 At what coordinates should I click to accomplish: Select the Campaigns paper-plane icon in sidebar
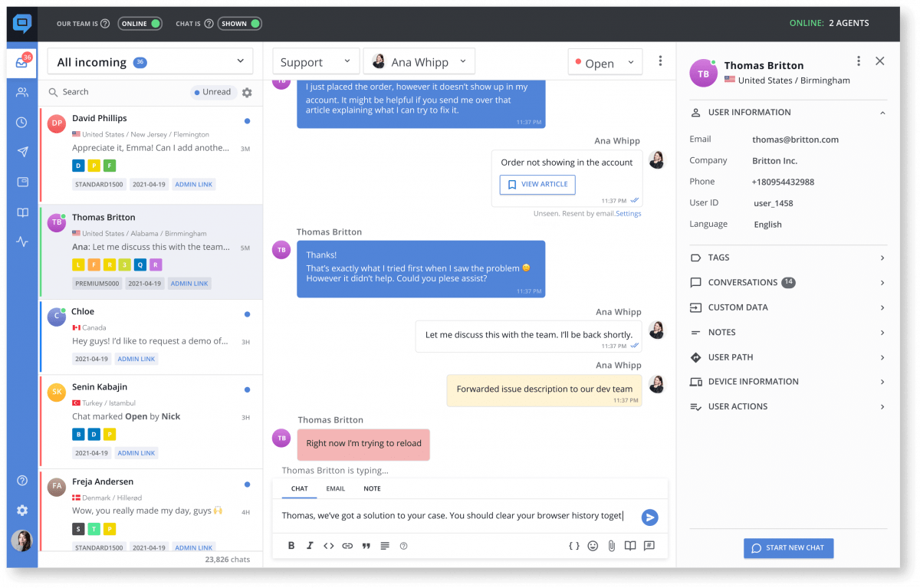pyautogui.click(x=21, y=150)
